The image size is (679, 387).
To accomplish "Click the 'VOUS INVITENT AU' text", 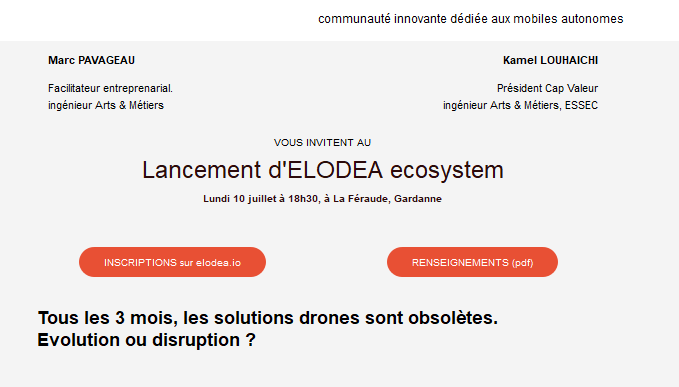I will [x=323, y=142].
